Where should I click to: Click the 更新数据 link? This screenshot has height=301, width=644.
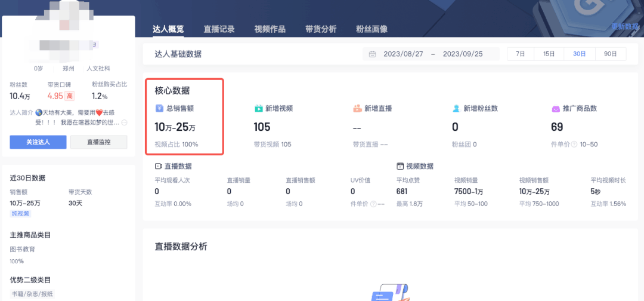(625, 26)
